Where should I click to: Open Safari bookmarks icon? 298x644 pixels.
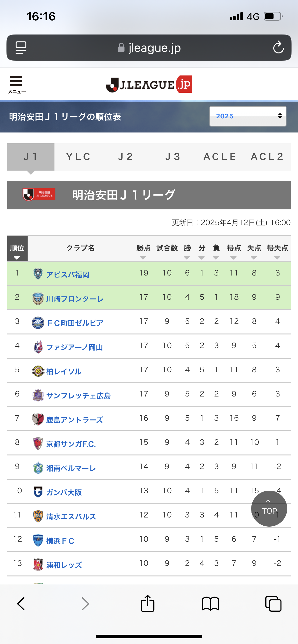pyautogui.click(x=210, y=603)
